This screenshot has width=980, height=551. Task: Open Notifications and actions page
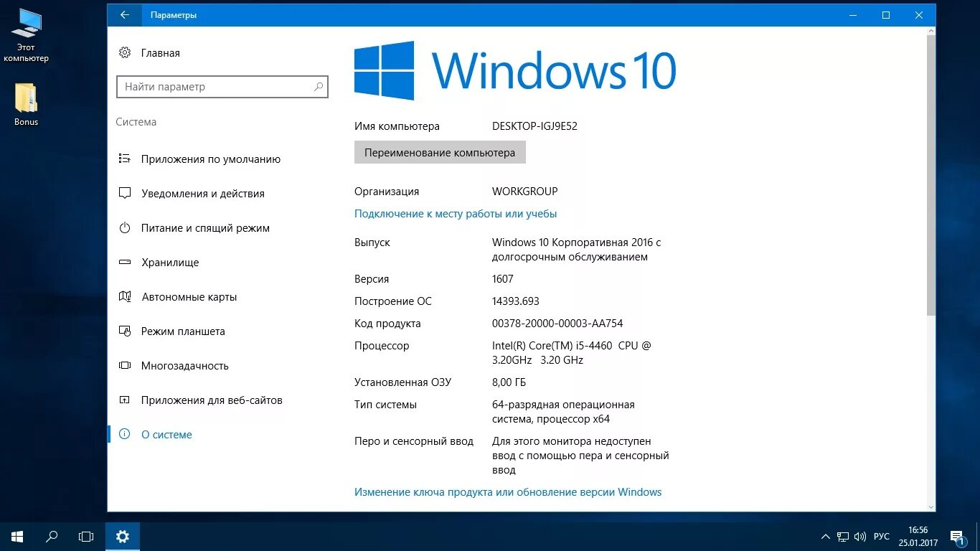203,194
